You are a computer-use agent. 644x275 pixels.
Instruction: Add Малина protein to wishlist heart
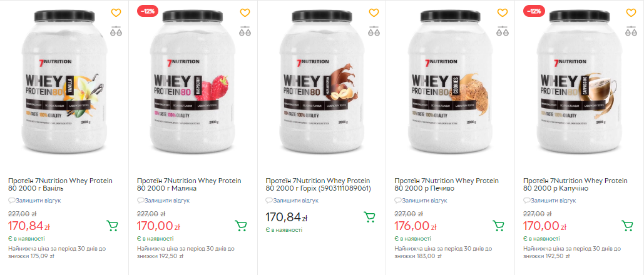(x=245, y=12)
